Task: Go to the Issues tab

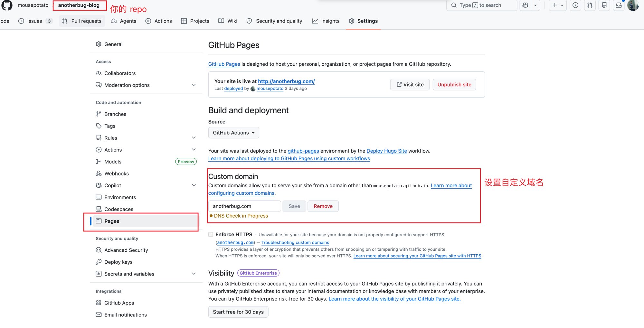Action: tap(35, 21)
